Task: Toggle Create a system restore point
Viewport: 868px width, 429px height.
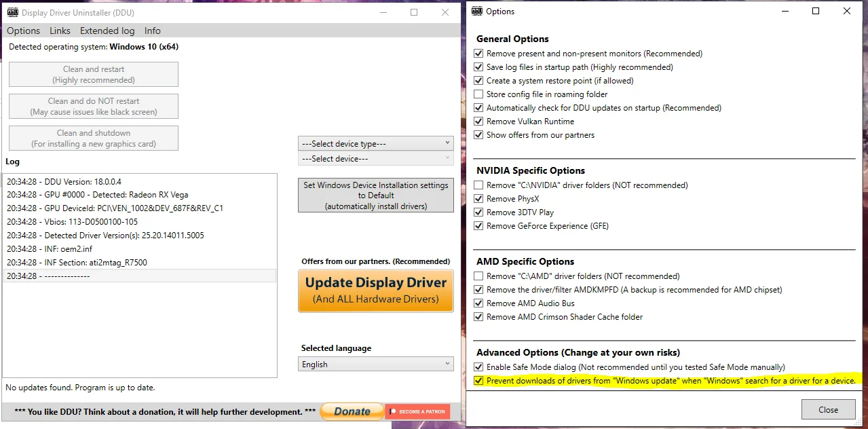Action: point(479,81)
